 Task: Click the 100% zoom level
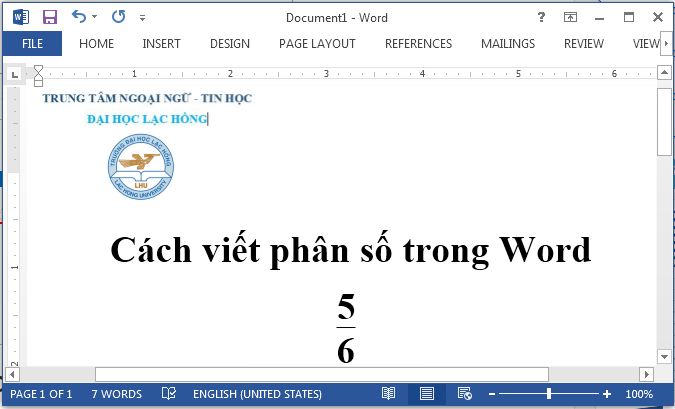[639, 394]
